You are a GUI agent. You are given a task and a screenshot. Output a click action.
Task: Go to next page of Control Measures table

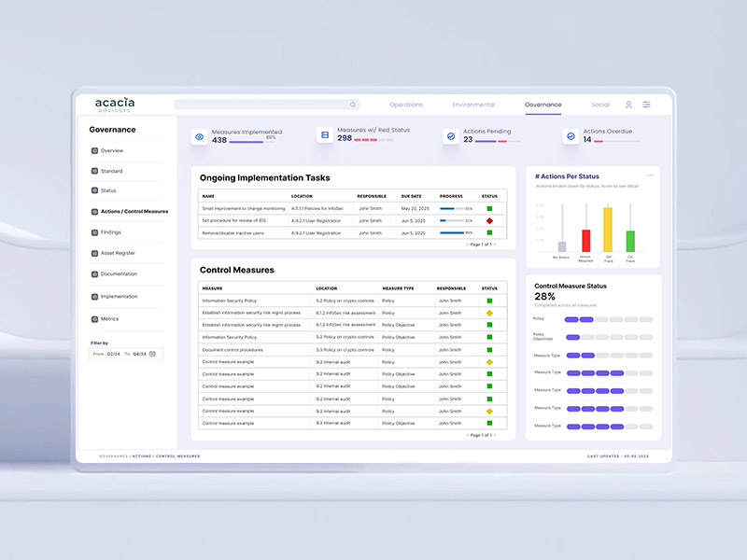(495, 435)
